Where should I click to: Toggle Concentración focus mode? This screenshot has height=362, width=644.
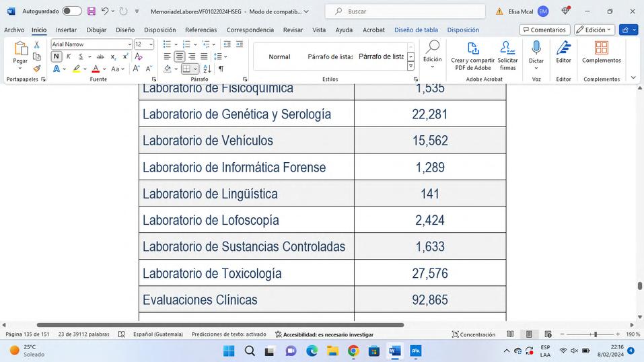(x=474, y=334)
